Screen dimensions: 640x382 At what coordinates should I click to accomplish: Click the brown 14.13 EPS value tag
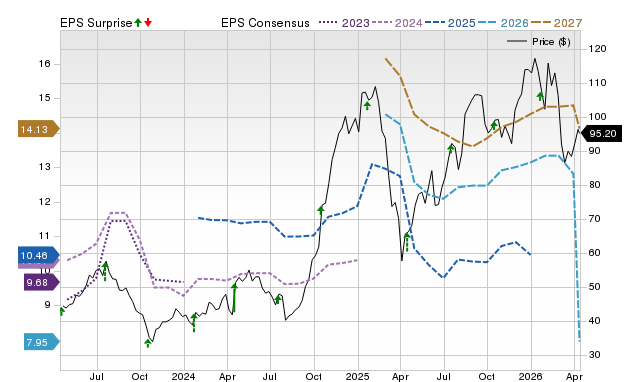[38, 129]
